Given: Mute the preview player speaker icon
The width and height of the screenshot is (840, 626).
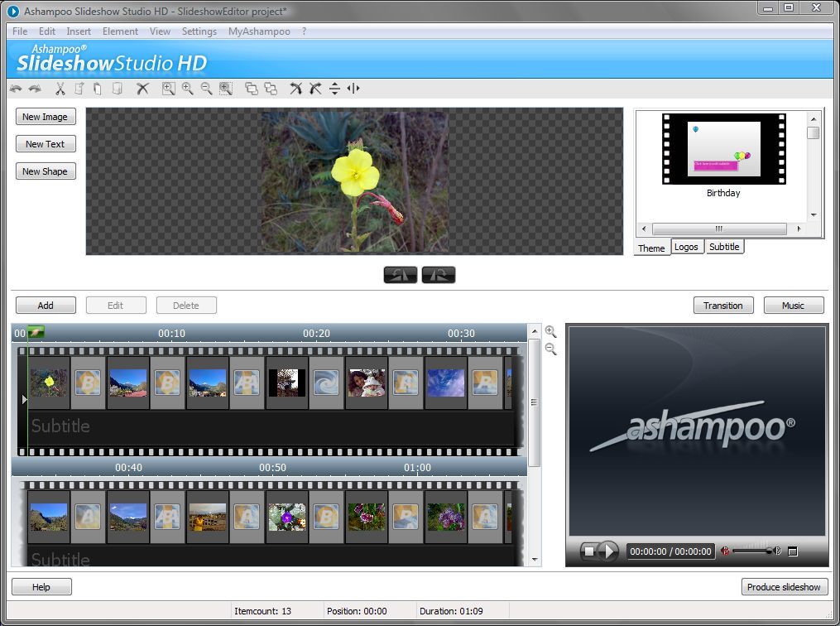Looking at the screenshot, I should [725, 551].
